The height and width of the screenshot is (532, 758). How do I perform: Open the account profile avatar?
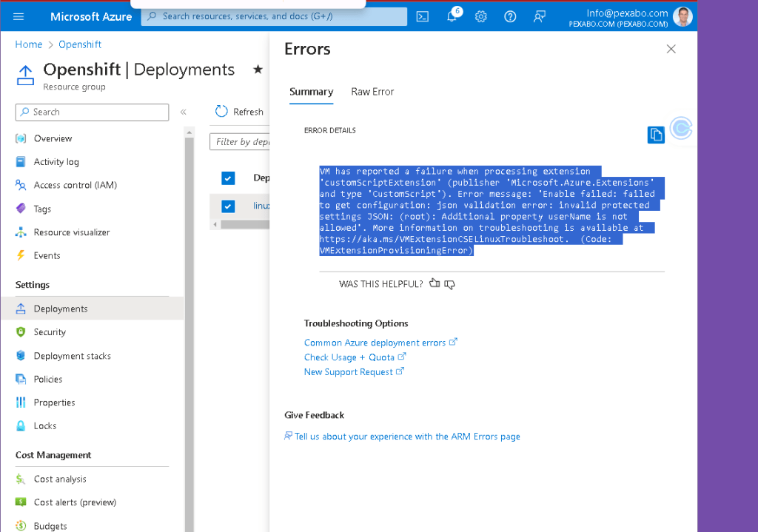pyautogui.click(x=682, y=16)
